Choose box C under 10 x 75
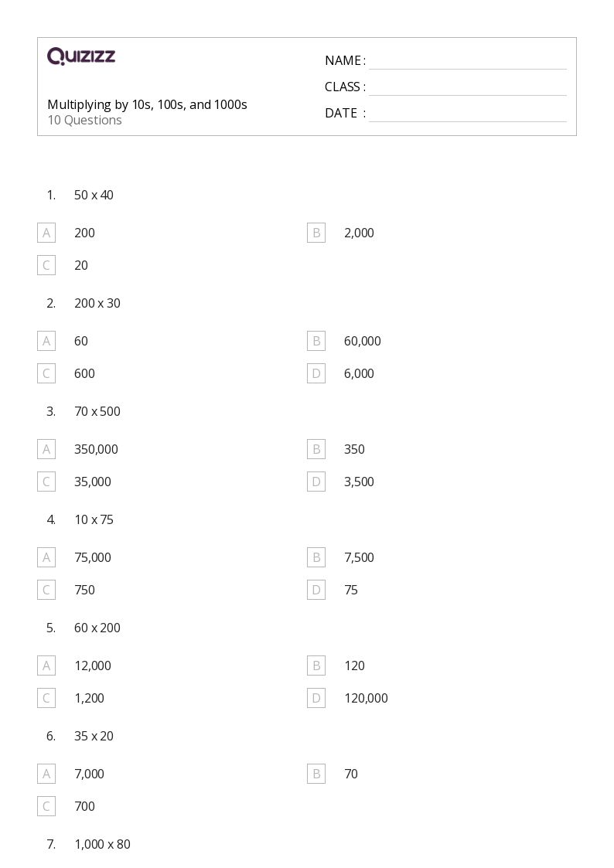Screen dimensions: 614x868 (x=46, y=590)
